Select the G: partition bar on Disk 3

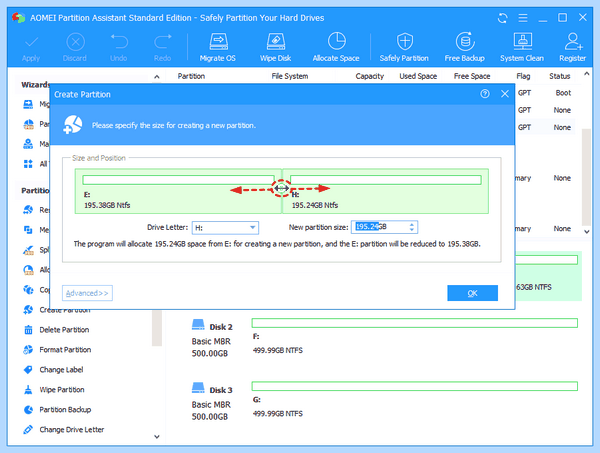(414, 386)
